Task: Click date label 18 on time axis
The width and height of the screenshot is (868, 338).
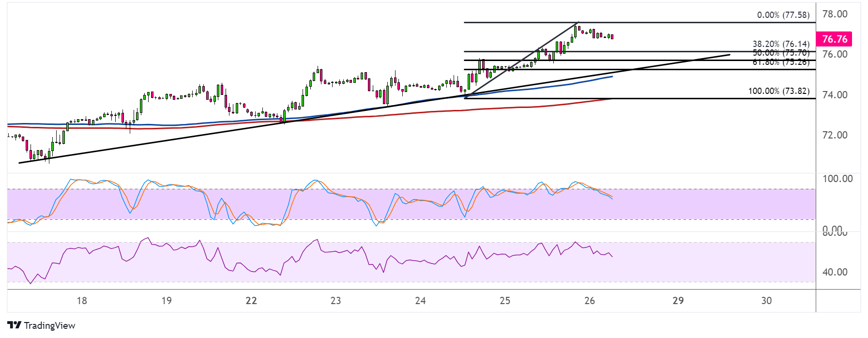Action: tap(82, 301)
